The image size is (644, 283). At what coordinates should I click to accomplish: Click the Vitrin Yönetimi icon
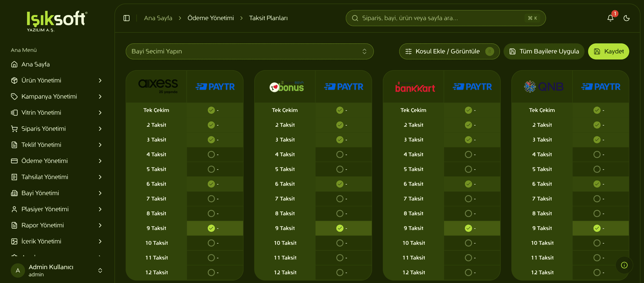click(14, 113)
